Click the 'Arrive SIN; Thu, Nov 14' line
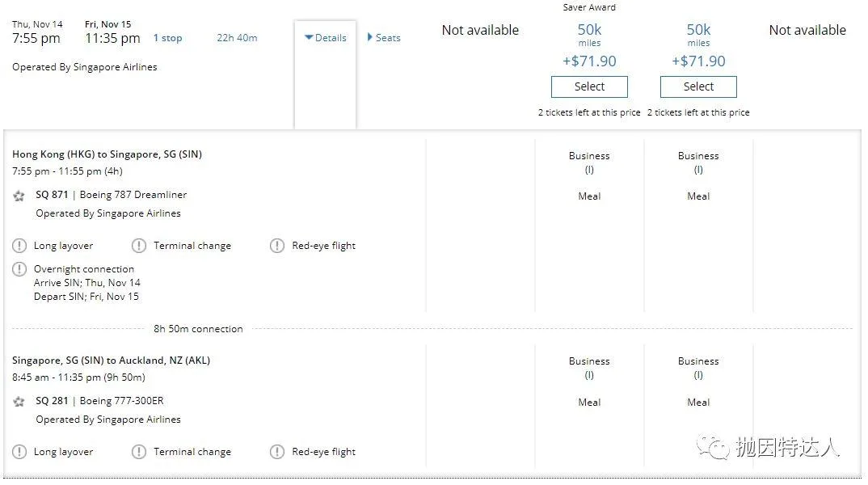This screenshot has height=485, width=868. tap(87, 282)
